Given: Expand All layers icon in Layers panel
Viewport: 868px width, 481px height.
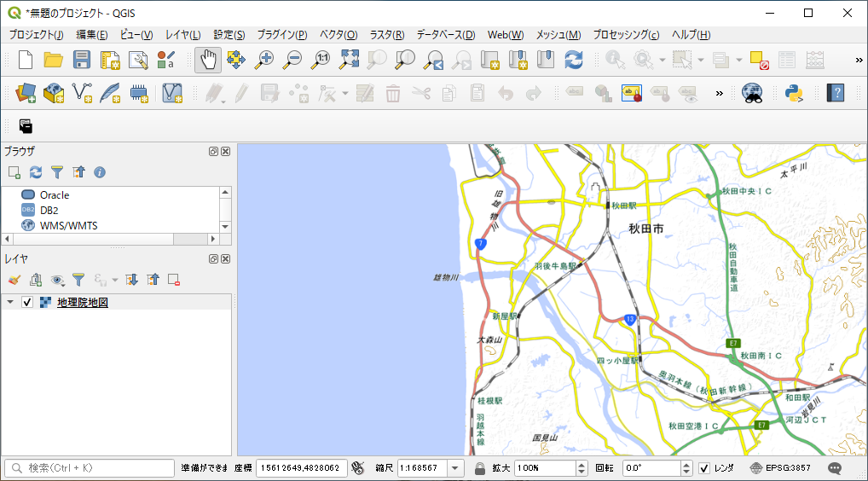Looking at the screenshot, I should point(132,280).
